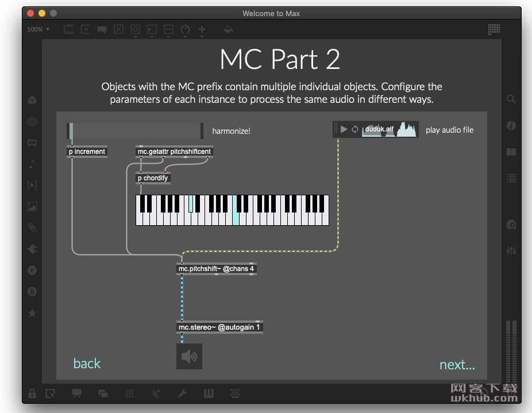Open the Objects cube browser in left sidebar
Image resolution: width=532 pixels, height=413 pixels.
click(x=32, y=100)
